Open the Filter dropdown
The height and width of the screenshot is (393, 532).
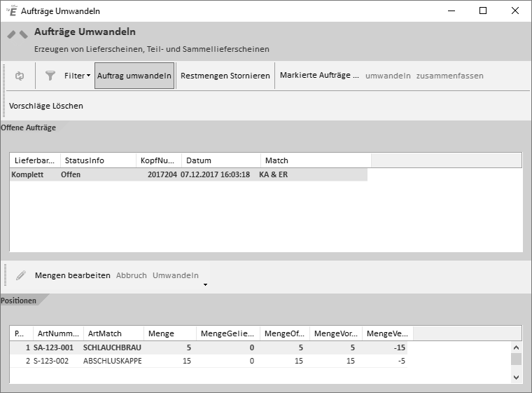click(78, 76)
